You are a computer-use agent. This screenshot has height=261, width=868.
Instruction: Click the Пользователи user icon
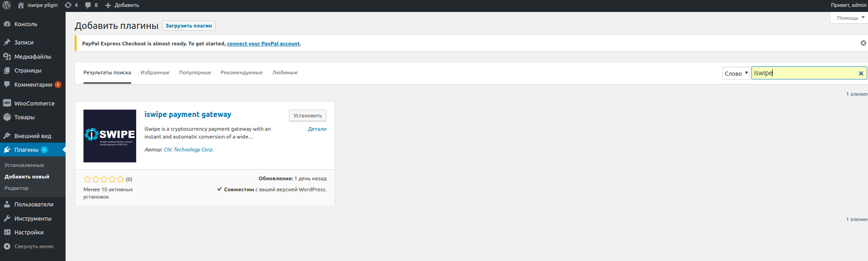(7, 204)
